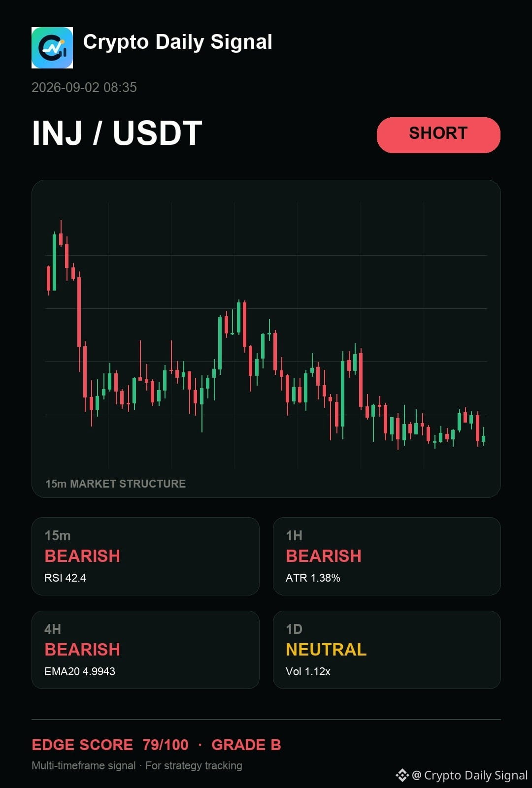Click the Multi-timeframe signal footer note
This screenshot has width=532, height=788.
137,766
